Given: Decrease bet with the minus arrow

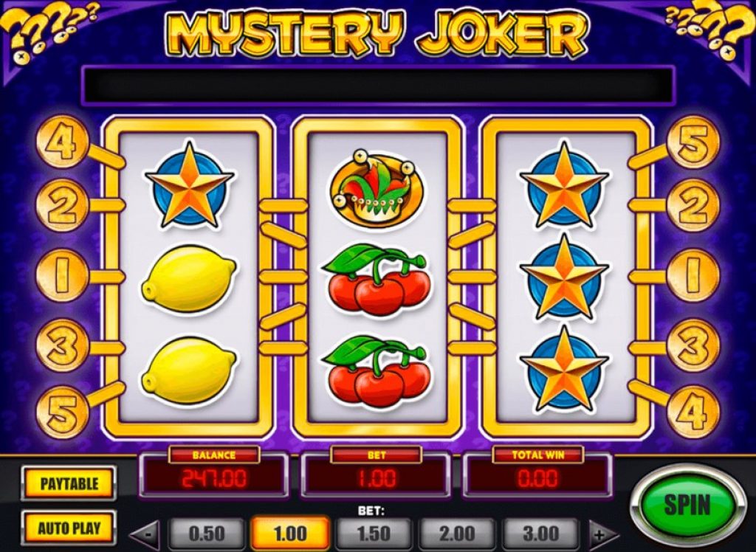Looking at the screenshot, I should (x=147, y=535).
